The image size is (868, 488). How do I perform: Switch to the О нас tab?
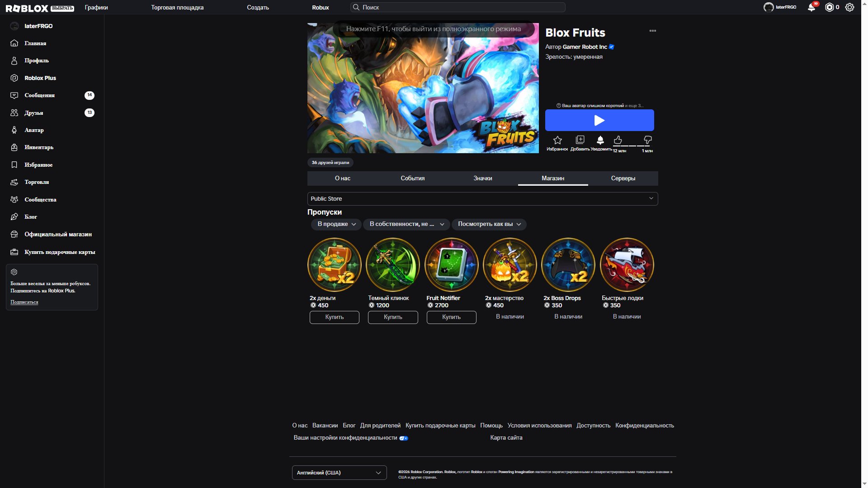pyautogui.click(x=343, y=178)
